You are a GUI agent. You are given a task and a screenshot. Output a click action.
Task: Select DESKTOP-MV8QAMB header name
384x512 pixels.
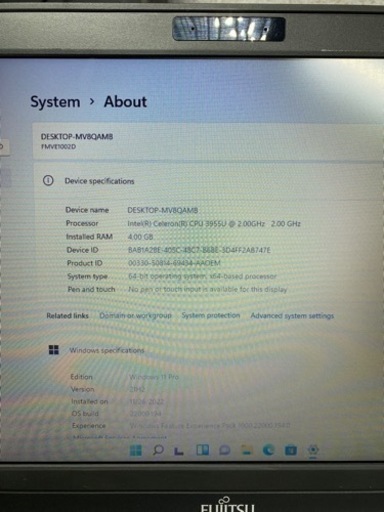coord(77,136)
